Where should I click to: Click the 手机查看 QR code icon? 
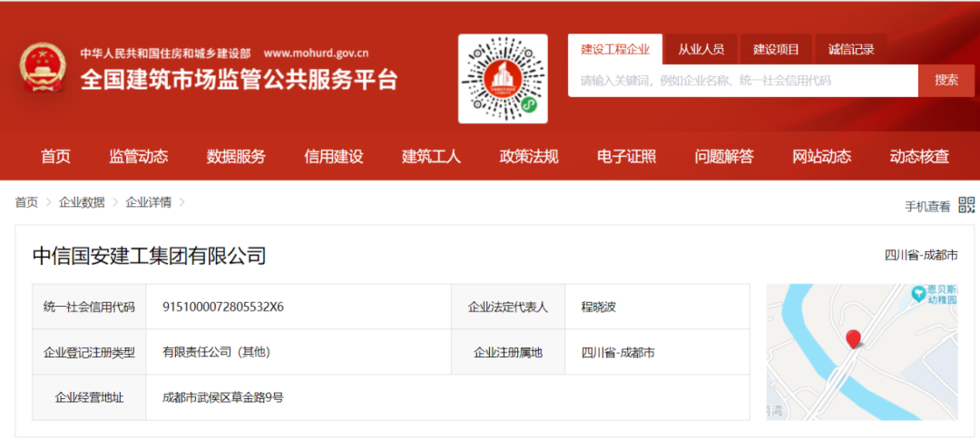point(966,205)
